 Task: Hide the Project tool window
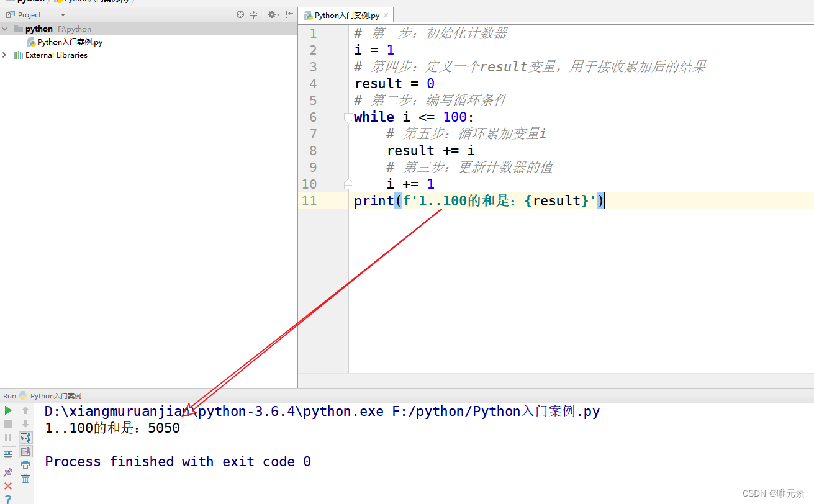(x=289, y=14)
